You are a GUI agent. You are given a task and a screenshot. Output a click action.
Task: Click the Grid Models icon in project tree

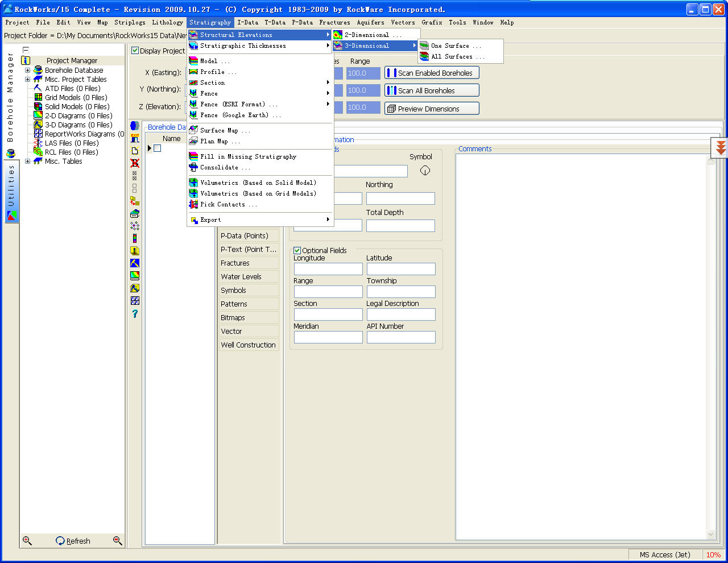(38, 97)
